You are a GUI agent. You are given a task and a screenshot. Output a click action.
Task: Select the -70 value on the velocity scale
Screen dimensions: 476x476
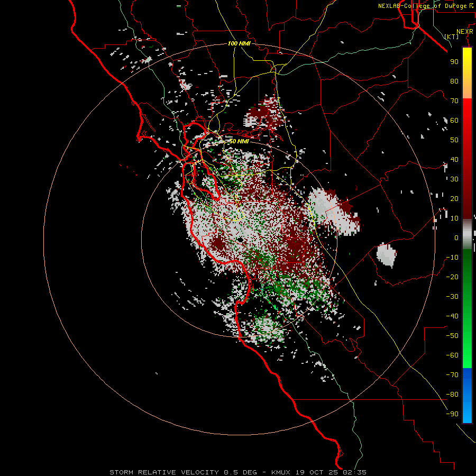(452, 374)
